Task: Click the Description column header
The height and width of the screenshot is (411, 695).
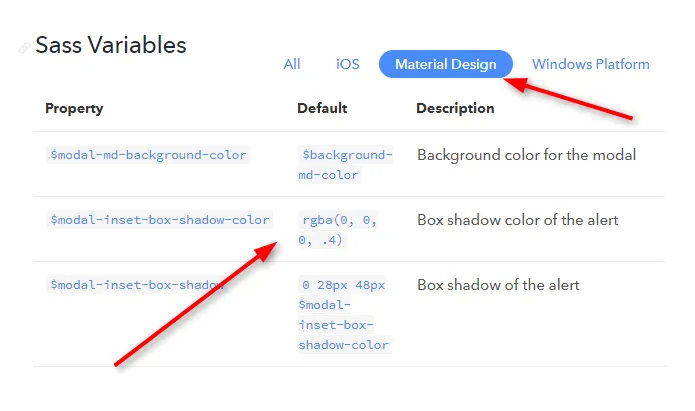Action: coord(455,109)
